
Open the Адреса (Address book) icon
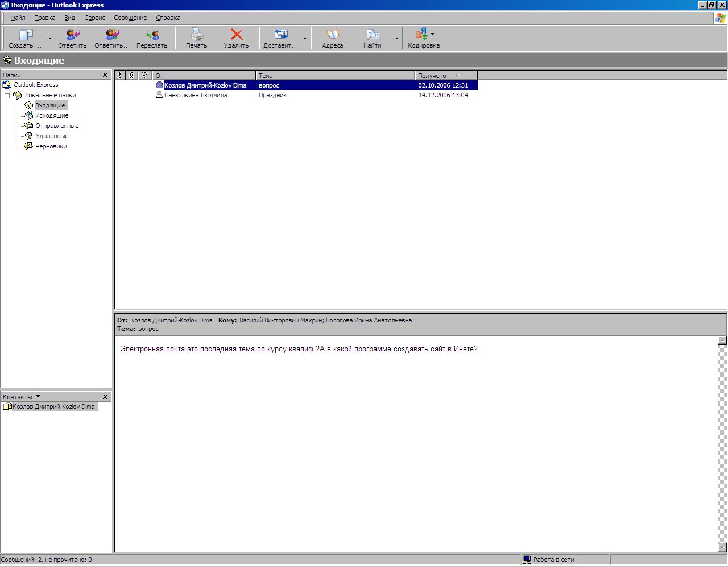[x=333, y=35]
